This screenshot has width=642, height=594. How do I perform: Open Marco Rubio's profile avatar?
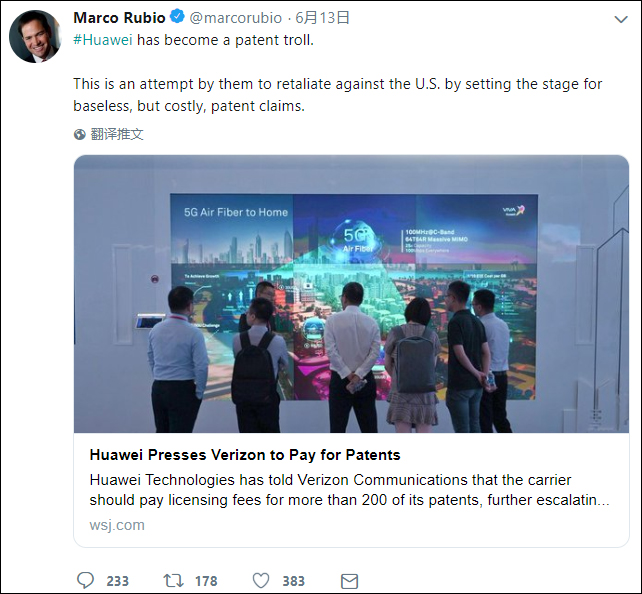pos(35,37)
